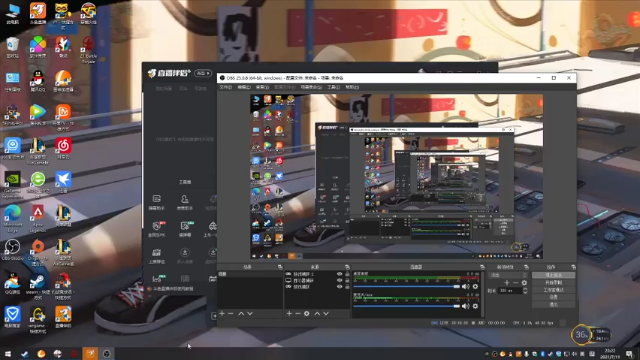Click the OBS icon on the taskbar
This screenshot has height=360, width=640.
(107, 354)
